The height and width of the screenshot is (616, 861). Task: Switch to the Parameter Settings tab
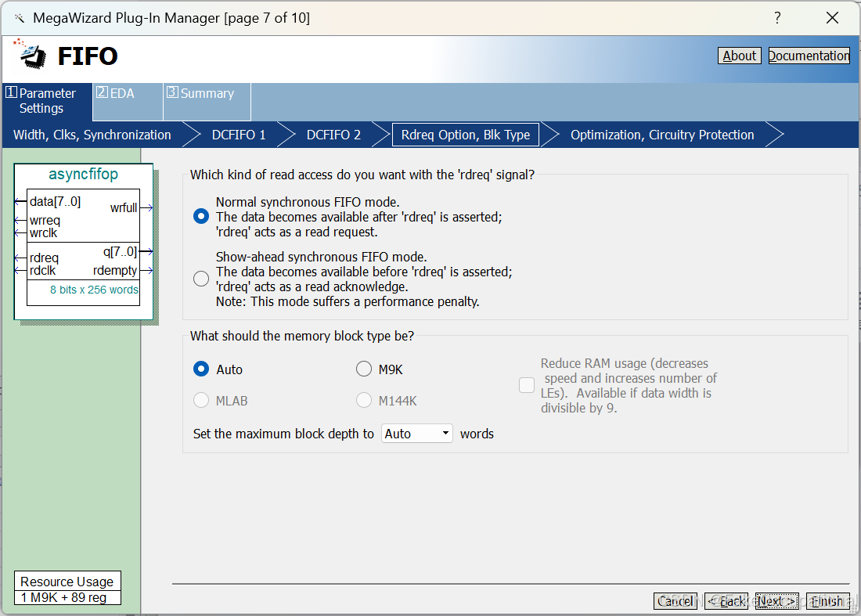tap(47, 101)
